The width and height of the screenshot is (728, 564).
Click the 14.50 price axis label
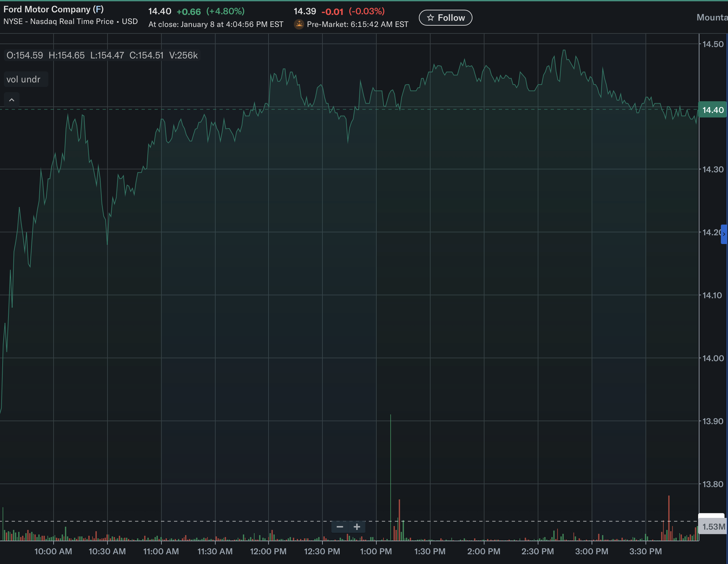(713, 44)
